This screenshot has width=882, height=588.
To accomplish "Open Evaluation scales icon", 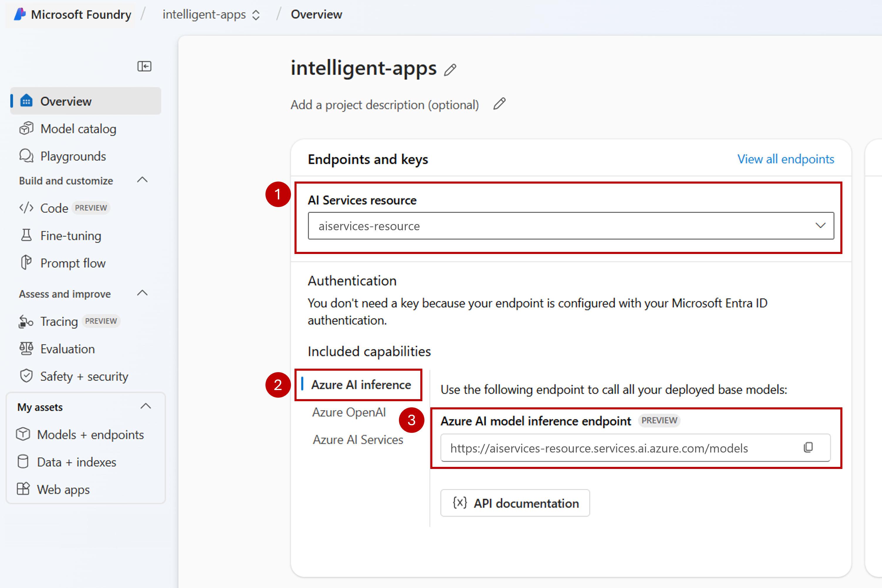I will pos(26,348).
